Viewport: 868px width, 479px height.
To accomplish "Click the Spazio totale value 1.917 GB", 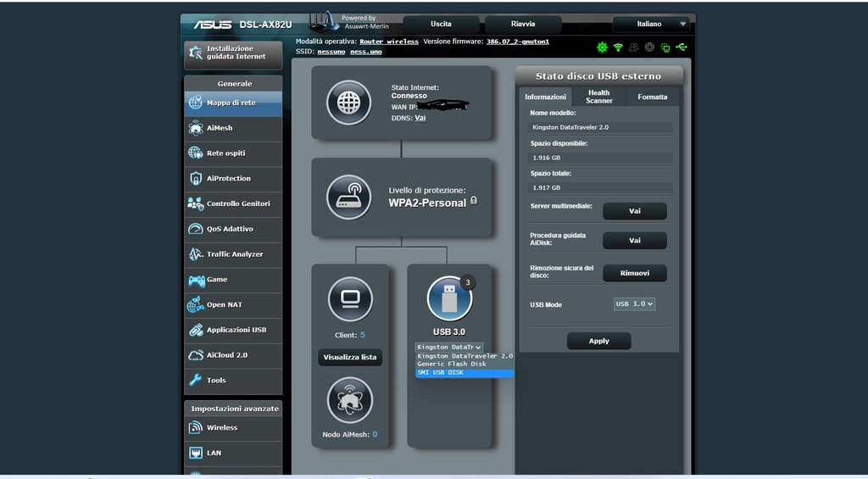I will click(600, 187).
